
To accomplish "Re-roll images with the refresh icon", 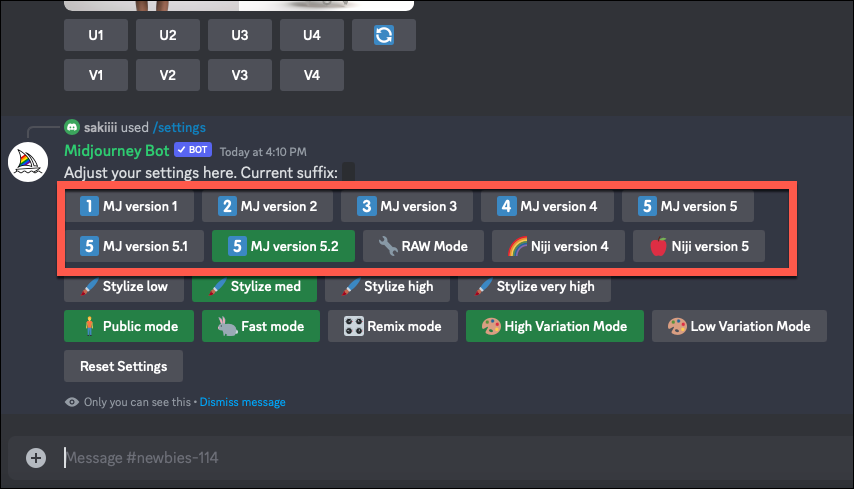I will pos(384,35).
